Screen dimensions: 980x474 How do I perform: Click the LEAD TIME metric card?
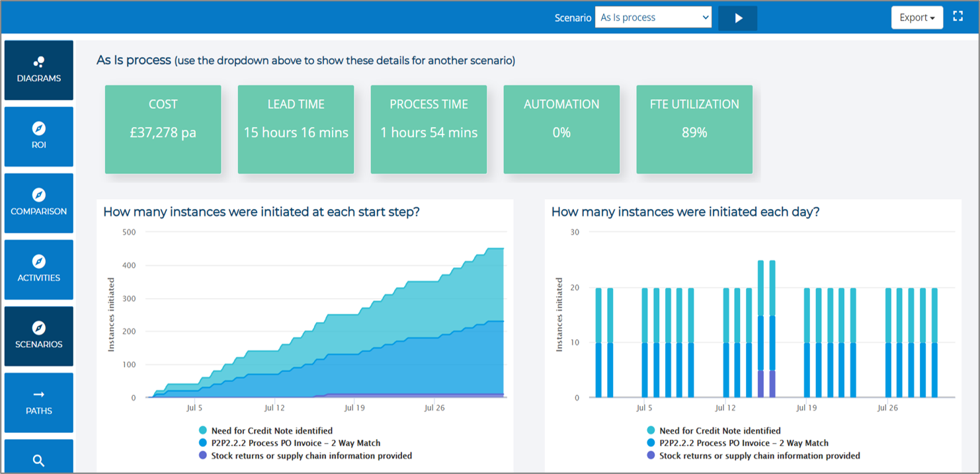pyautogui.click(x=296, y=130)
